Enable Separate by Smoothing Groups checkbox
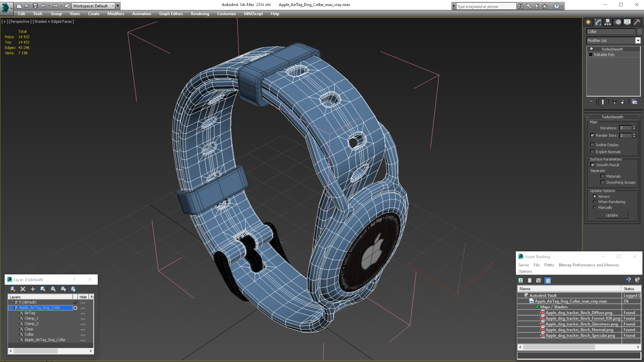Screen dimensions: 644x362 602,182
